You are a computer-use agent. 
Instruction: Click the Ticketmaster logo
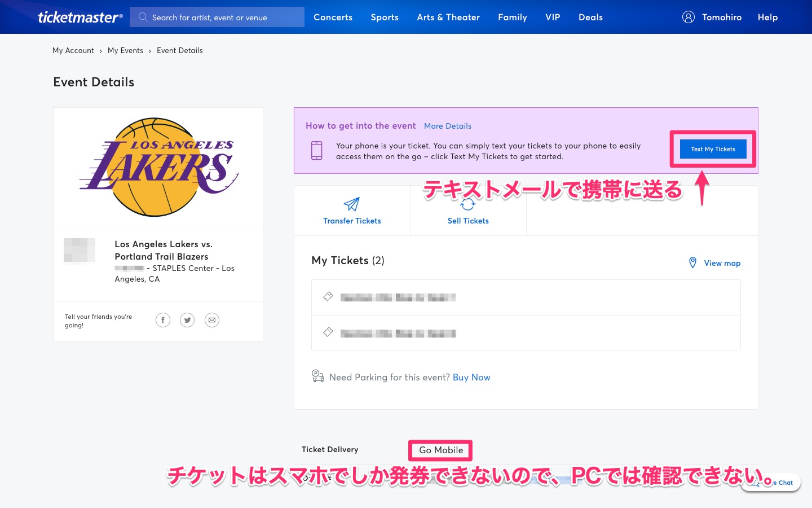click(80, 17)
